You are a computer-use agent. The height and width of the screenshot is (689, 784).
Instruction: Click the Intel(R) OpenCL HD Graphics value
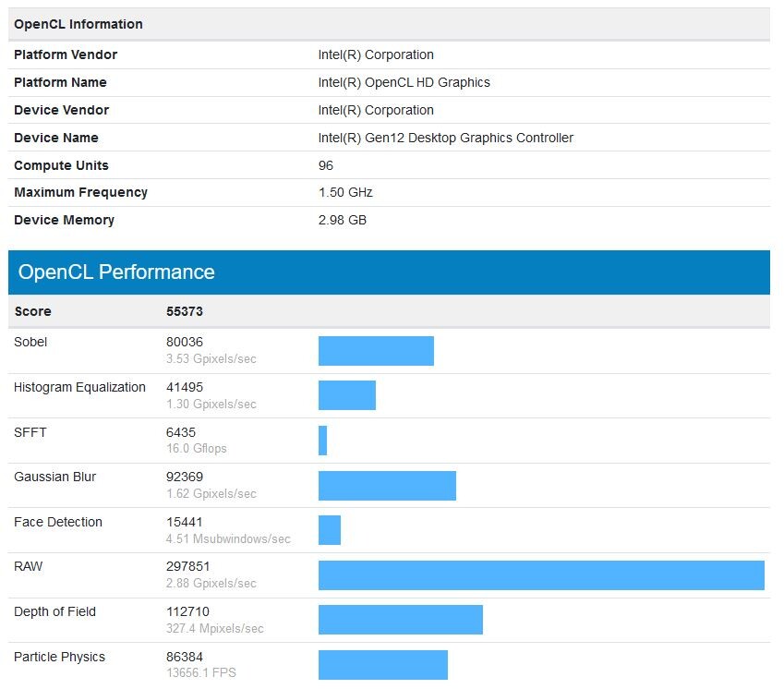(x=404, y=82)
